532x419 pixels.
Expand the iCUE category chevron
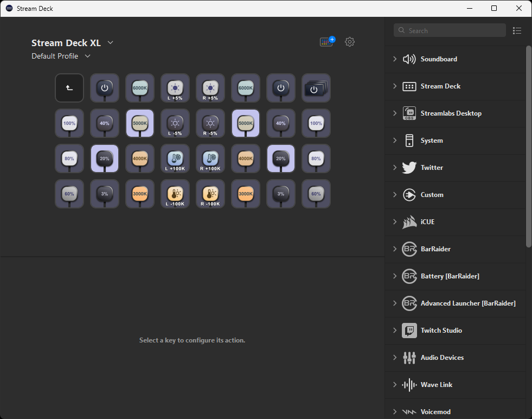pyautogui.click(x=395, y=222)
